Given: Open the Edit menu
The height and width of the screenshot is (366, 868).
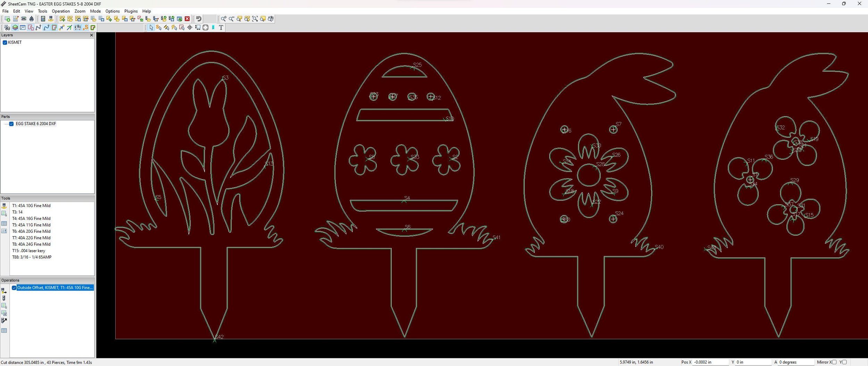Looking at the screenshot, I should click(16, 11).
